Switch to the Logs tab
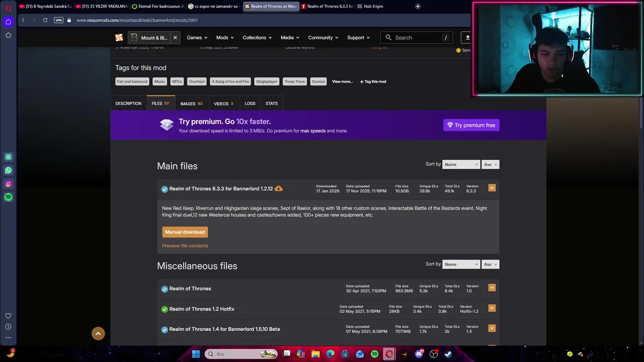Image resolution: width=644 pixels, height=362 pixels. [250, 104]
